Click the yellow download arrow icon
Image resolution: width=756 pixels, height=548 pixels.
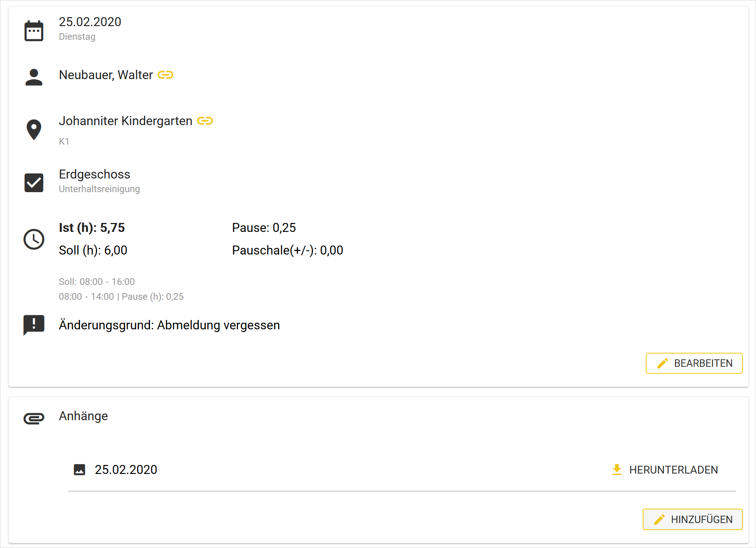coord(617,470)
